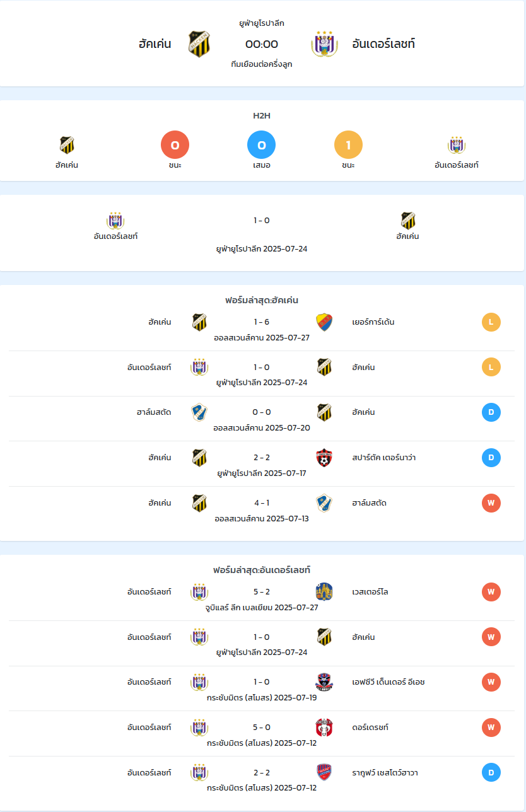Open the ฮัคเค่น team name in the header

(x=155, y=44)
